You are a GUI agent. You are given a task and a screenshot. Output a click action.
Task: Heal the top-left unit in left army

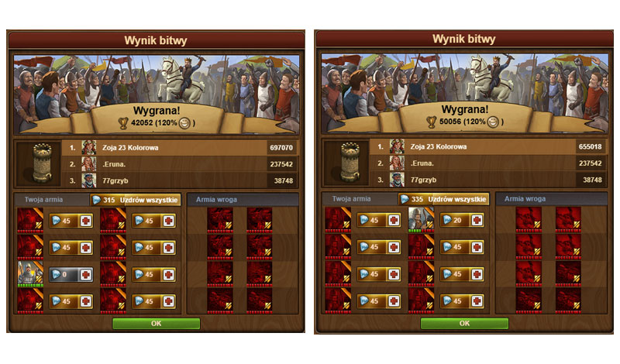[71, 221]
